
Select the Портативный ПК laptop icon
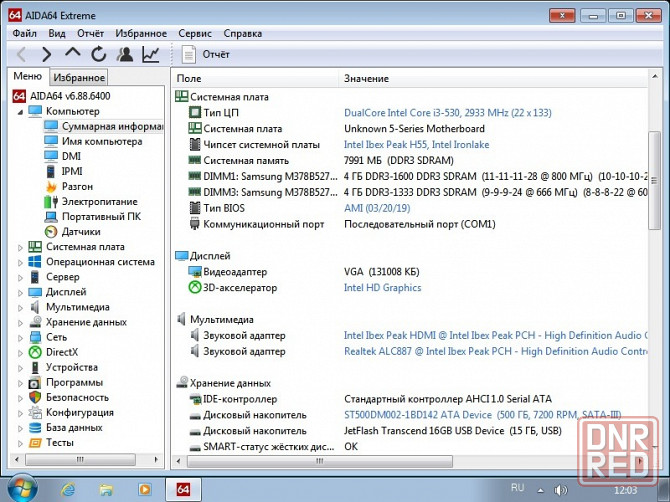pos(51,217)
